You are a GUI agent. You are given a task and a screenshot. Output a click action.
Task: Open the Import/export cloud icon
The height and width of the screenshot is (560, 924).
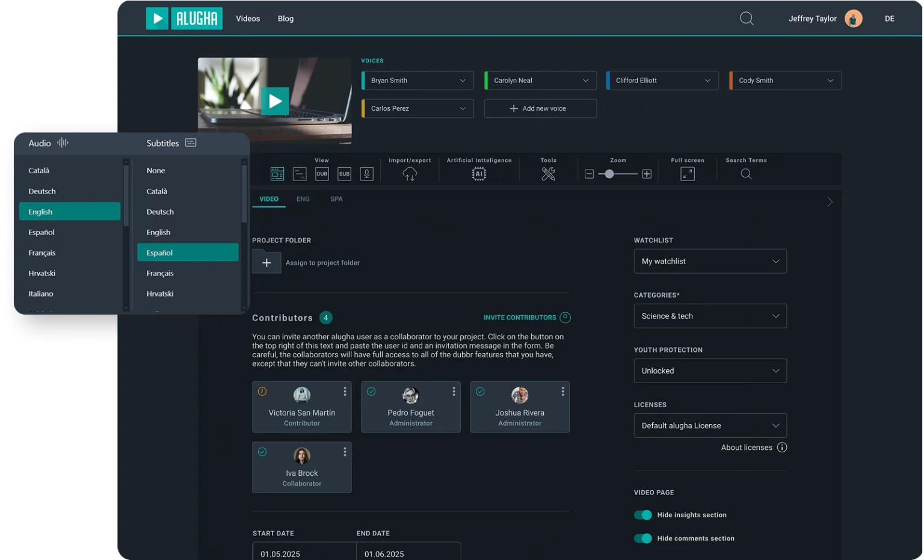(410, 174)
